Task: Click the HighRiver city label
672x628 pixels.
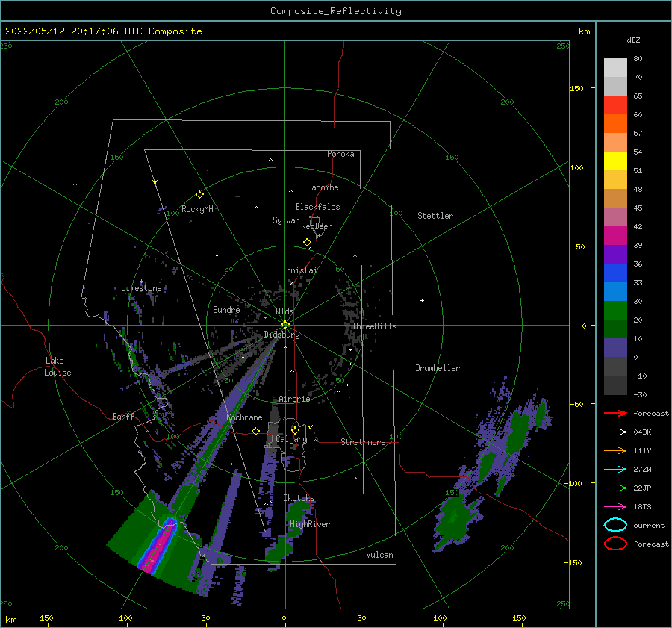Action: [310, 524]
